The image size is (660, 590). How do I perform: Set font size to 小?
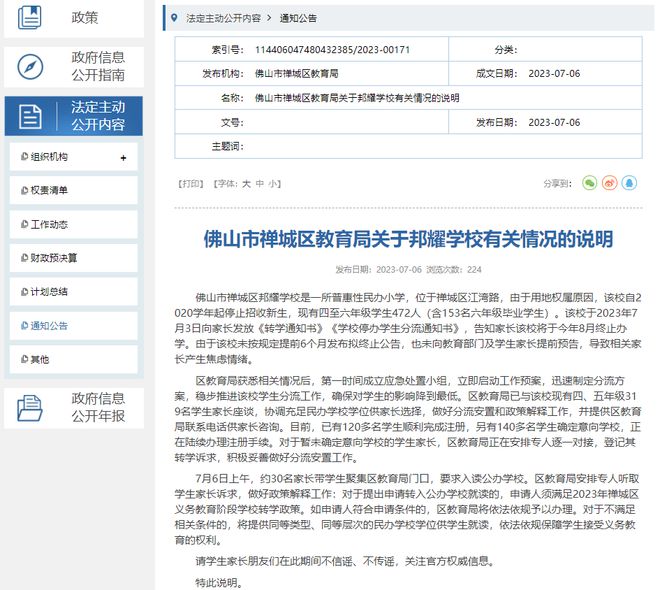(x=273, y=184)
